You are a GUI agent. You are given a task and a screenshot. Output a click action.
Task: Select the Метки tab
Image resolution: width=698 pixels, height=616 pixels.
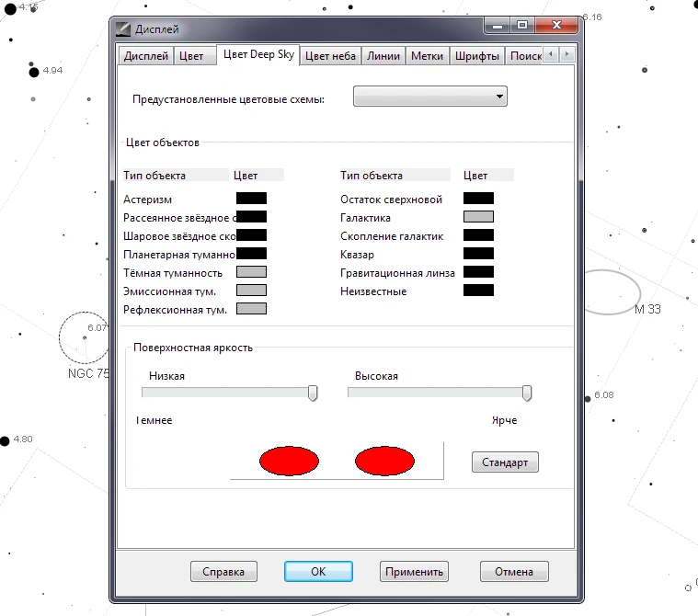point(427,56)
